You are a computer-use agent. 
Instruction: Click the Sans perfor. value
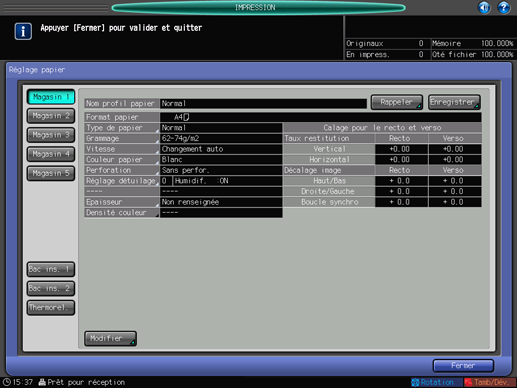coord(221,170)
